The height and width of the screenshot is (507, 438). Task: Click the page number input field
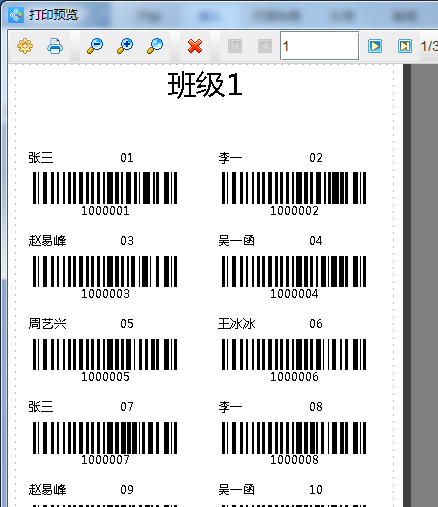click(320, 46)
